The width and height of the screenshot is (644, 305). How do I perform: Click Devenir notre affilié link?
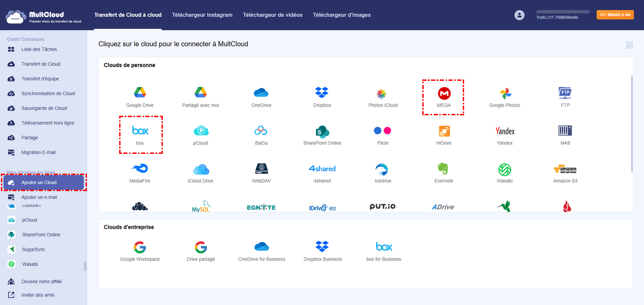point(41,282)
